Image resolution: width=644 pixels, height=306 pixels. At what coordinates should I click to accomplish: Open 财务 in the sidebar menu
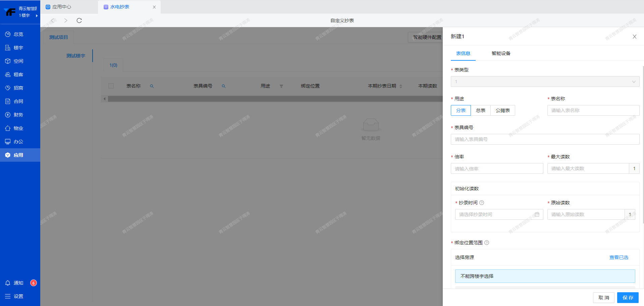(x=18, y=115)
